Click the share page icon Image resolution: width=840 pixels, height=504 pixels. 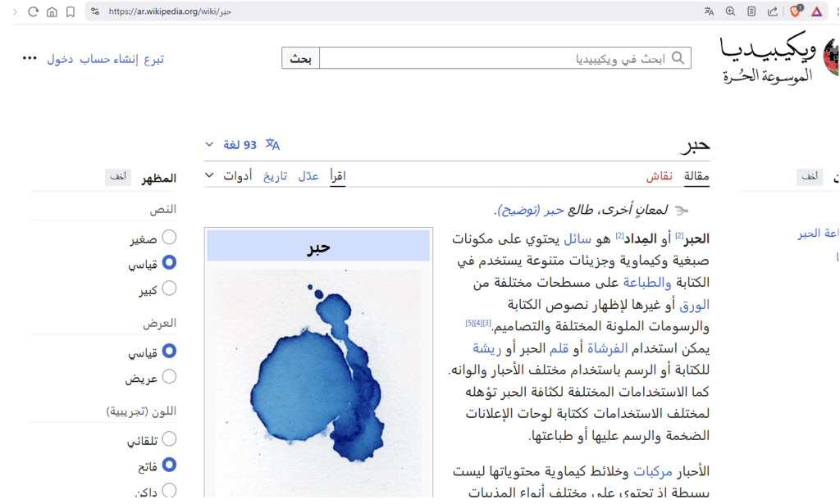773,11
